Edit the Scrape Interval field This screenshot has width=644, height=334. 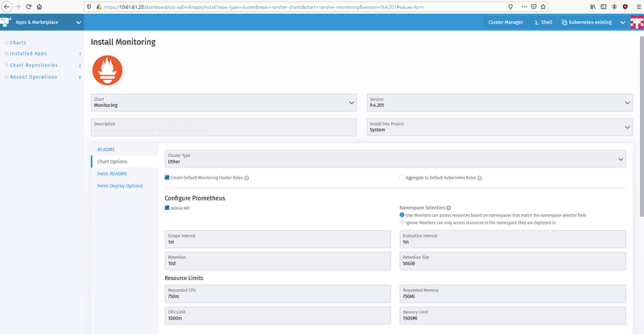click(x=278, y=239)
